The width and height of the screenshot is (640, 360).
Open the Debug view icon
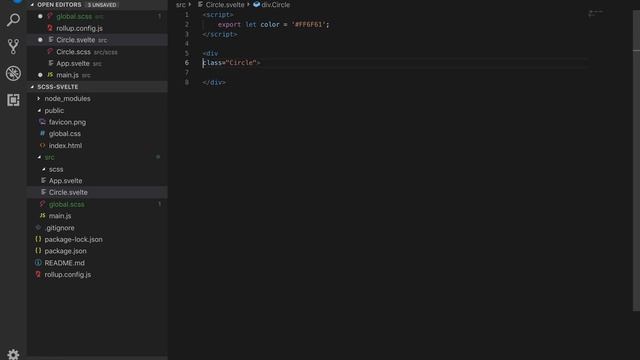click(x=13, y=73)
